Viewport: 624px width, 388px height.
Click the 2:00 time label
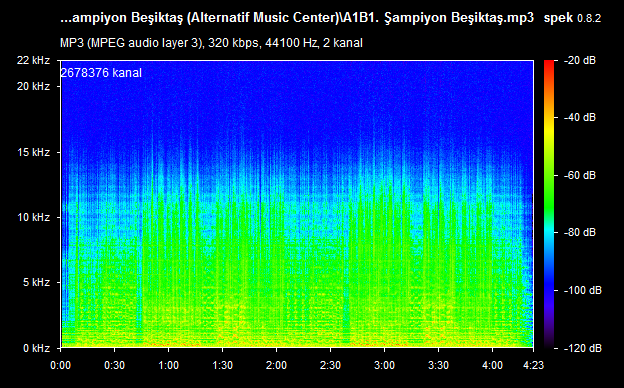pos(277,365)
